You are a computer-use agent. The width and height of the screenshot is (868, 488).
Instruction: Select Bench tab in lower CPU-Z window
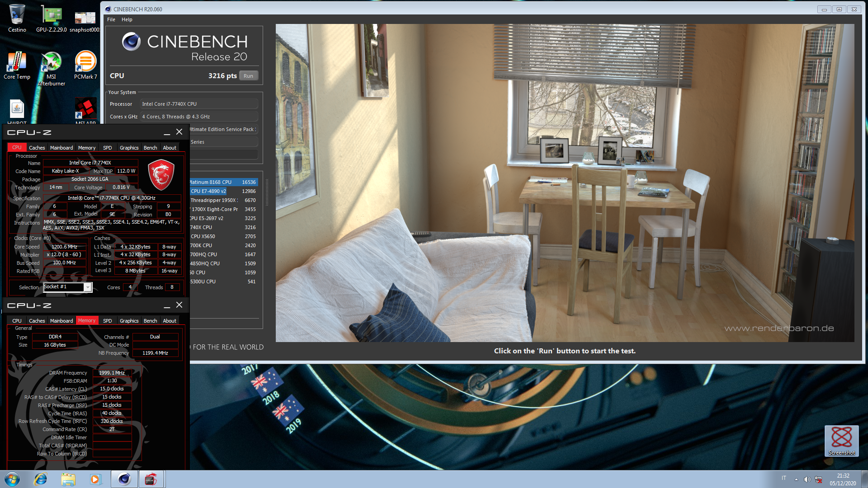151,321
